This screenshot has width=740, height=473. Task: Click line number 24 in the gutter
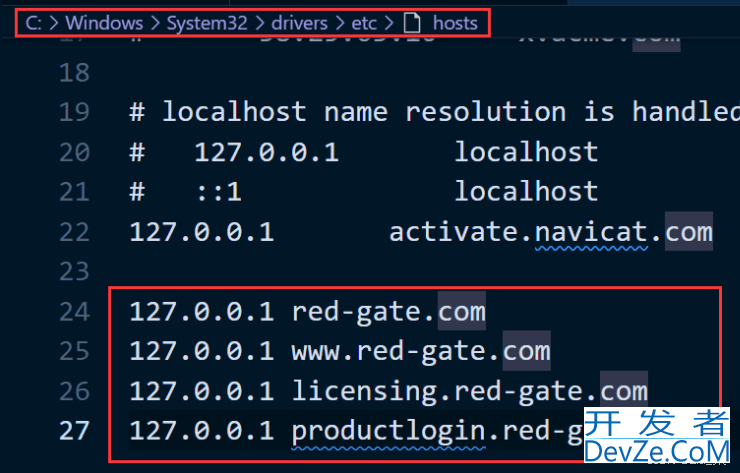click(74, 312)
